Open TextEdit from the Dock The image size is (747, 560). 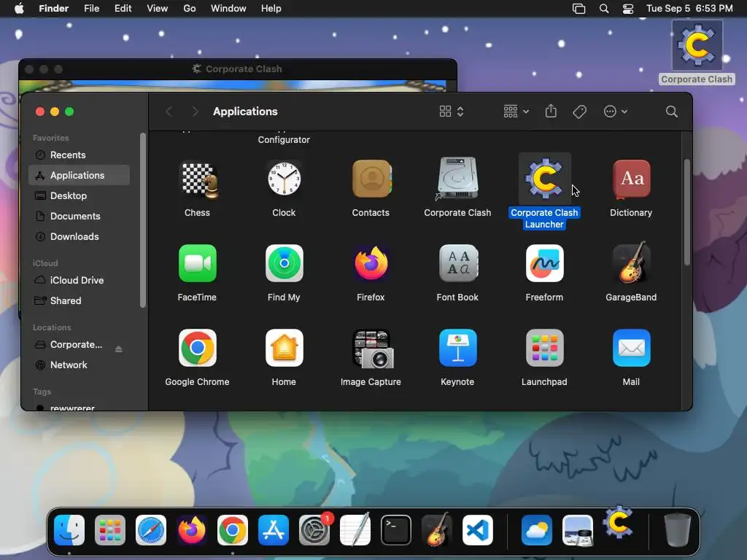pyautogui.click(x=355, y=529)
